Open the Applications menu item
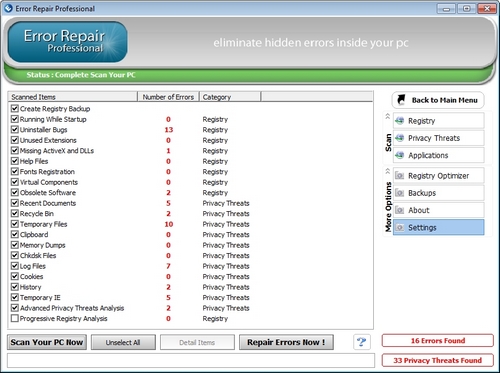The image size is (500, 373). [x=439, y=155]
